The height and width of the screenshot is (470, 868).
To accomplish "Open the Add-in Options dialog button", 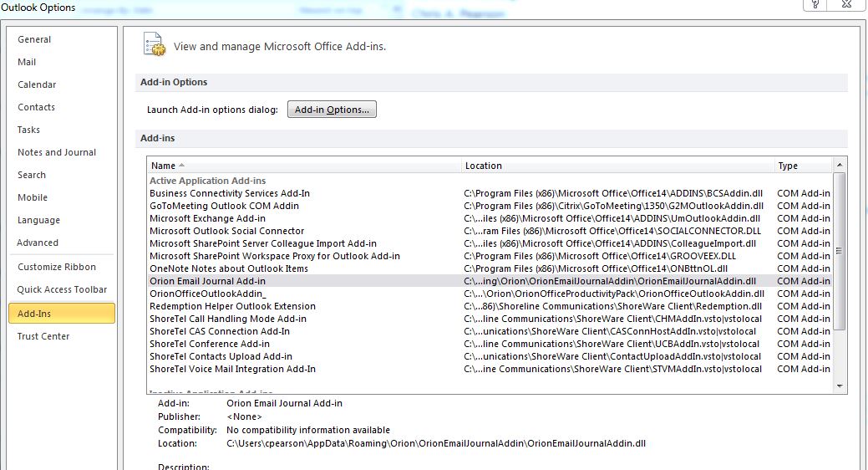I will pyautogui.click(x=332, y=110).
